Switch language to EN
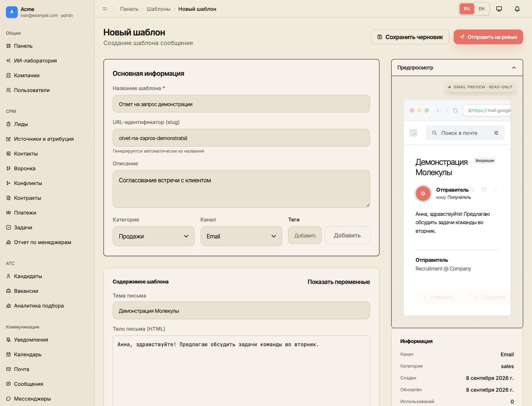The width and height of the screenshot is (532, 406). tap(481, 9)
